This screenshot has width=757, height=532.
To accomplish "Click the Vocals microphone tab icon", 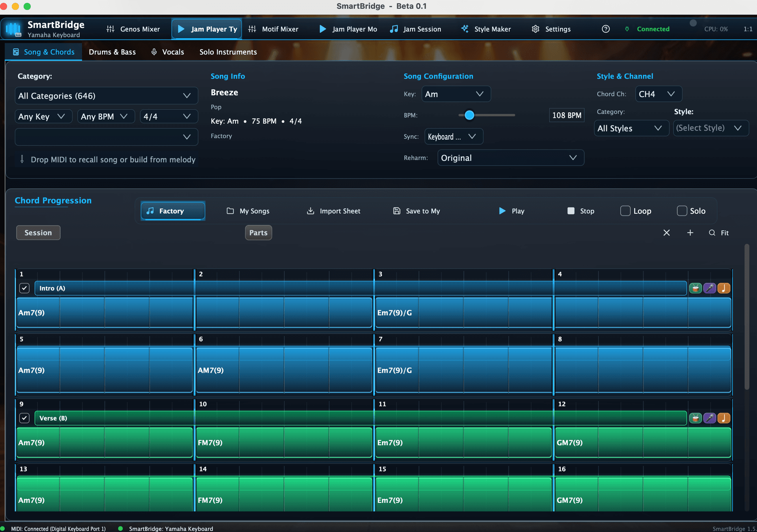I will coord(154,52).
